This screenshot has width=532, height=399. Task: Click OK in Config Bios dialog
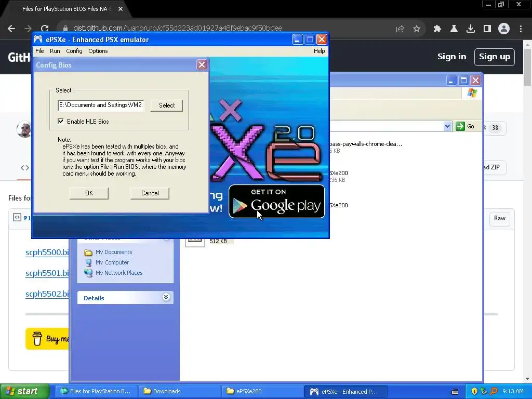click(x=89, y=193)
